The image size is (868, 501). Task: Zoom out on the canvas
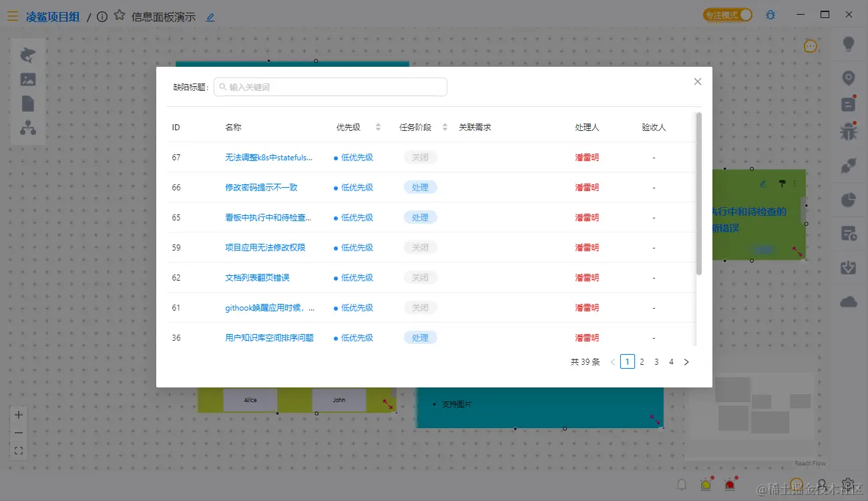pyautogui.click(x=19, y=433)
